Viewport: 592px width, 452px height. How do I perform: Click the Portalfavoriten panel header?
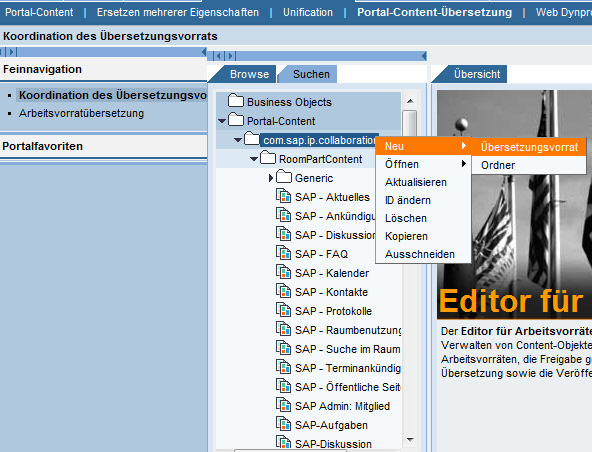click(x=103, y=146)
